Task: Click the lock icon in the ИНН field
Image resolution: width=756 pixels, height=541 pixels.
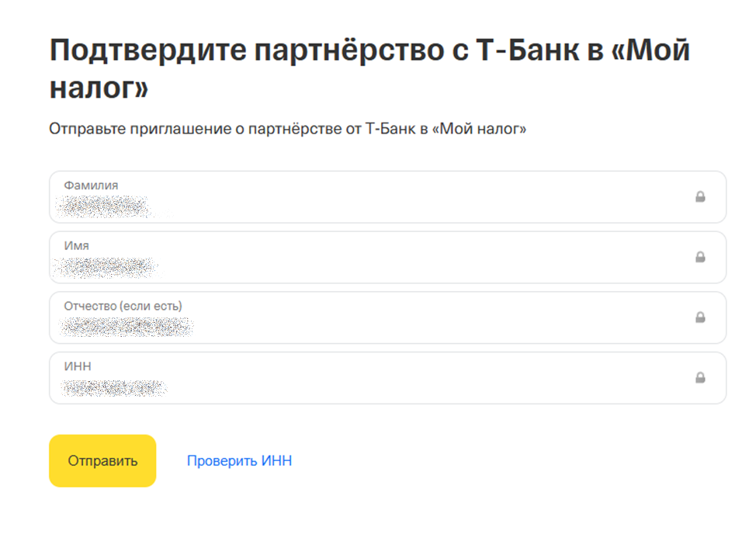Action: click(x=700, y=378)
